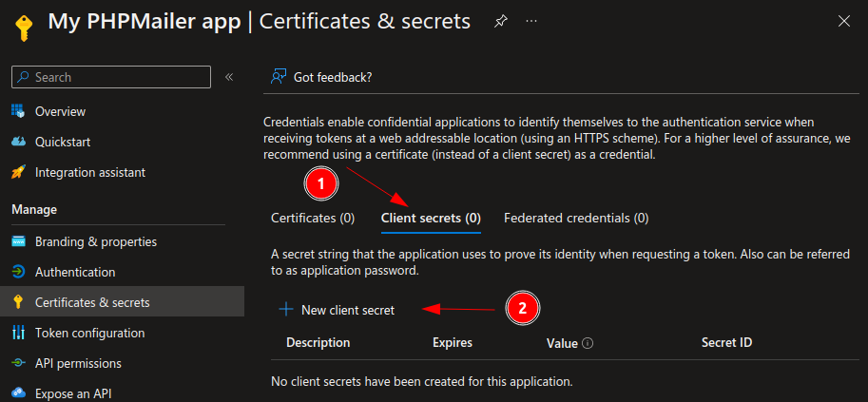Viewport: 868px width, 402px height.
Task: Click the API permissions icon
Action: tap(18, 363)
